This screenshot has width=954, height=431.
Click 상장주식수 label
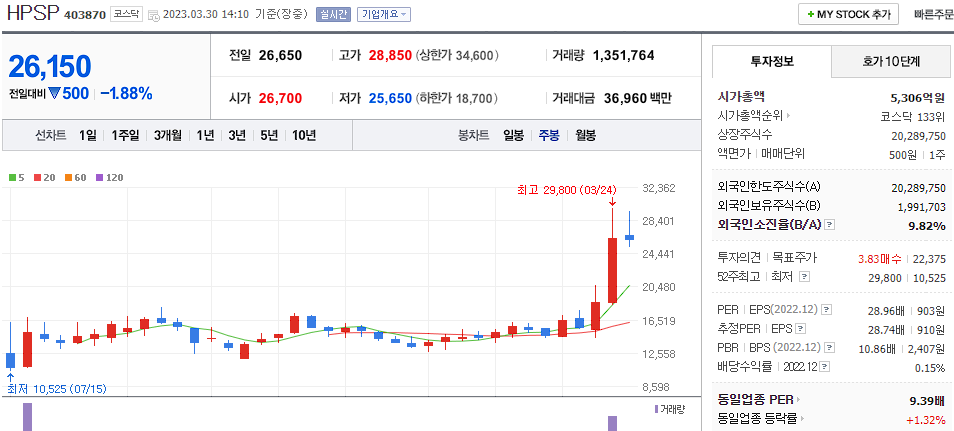point(745,135)
